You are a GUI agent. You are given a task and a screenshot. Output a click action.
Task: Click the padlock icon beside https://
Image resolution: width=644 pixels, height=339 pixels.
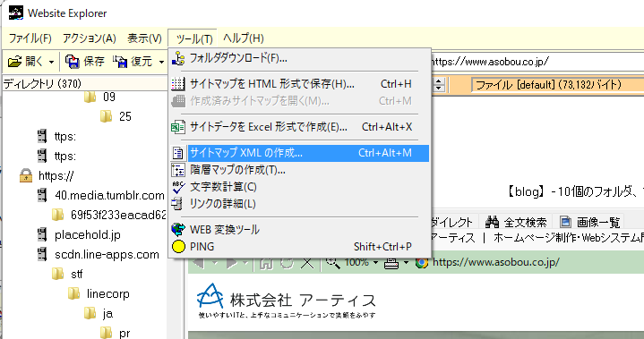point(25,175)
